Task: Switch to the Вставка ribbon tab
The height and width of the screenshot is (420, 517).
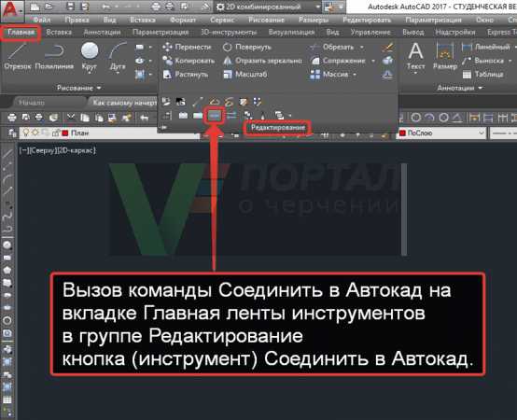Action: click(x=59, y=32)
